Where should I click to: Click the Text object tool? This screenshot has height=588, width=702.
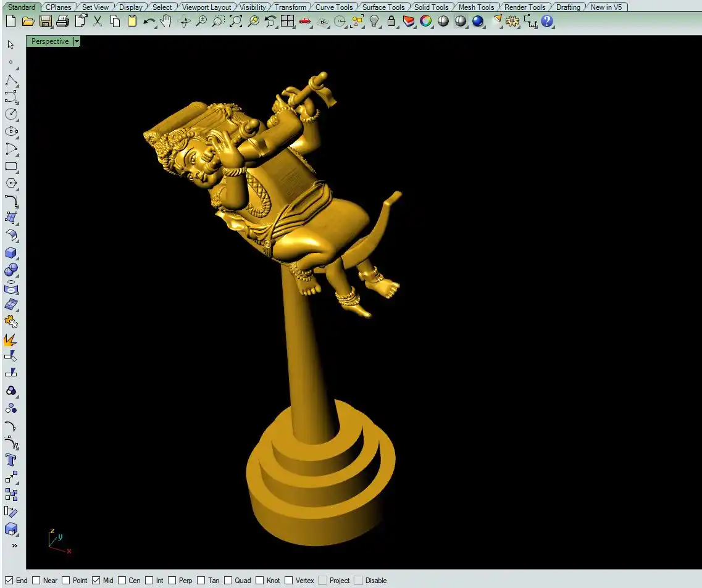(x=11, y=460)
